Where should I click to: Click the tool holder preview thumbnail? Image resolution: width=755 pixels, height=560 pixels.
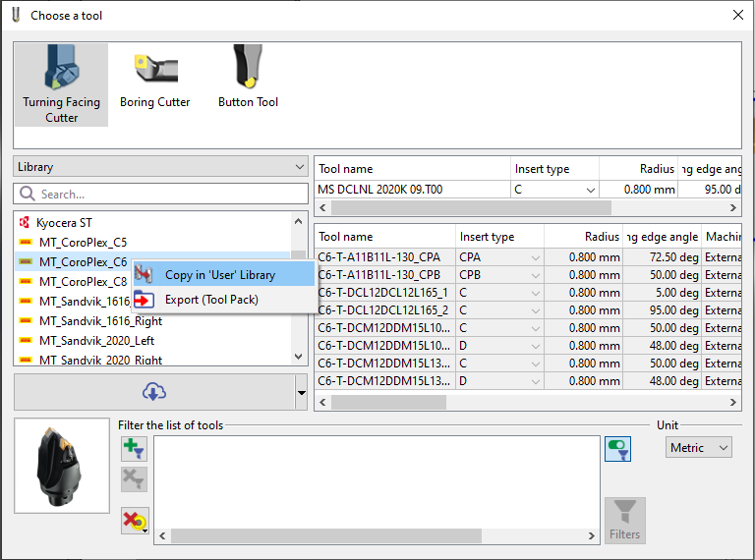(x=61, y=465)
